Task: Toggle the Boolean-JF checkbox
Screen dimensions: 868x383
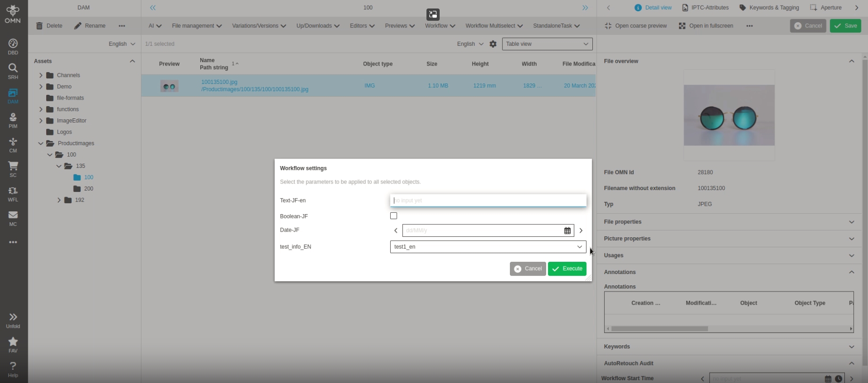Action: pyautogui.click(x=393, y=216)
